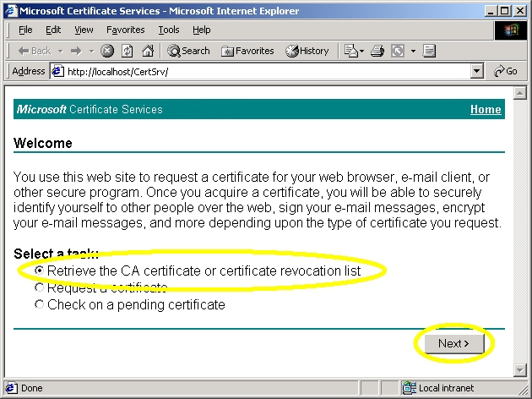Minimize the Internet Explorer window
This screenshot has width=532, height=399.
click(491, 11)
